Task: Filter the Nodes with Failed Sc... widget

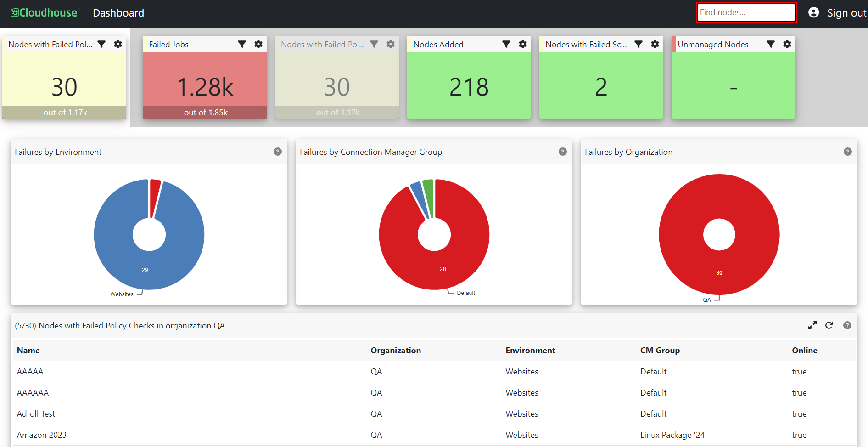Action: (638, 44)
